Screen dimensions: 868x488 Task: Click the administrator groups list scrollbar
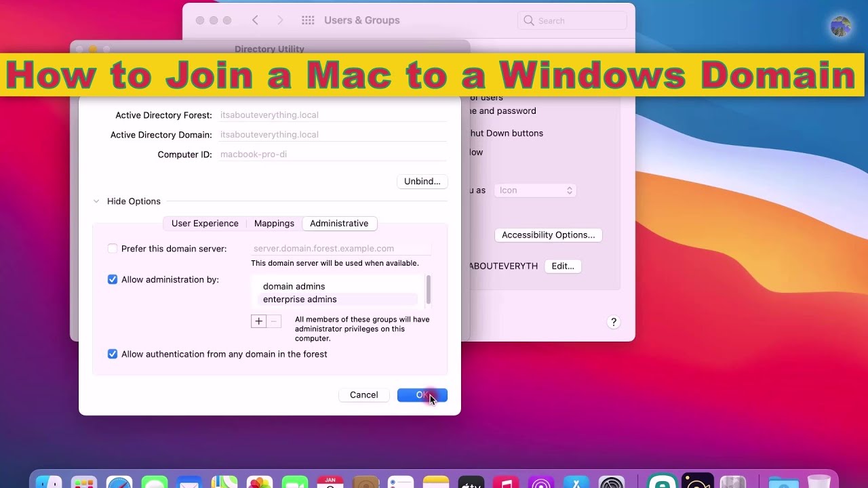pos(428,289)
